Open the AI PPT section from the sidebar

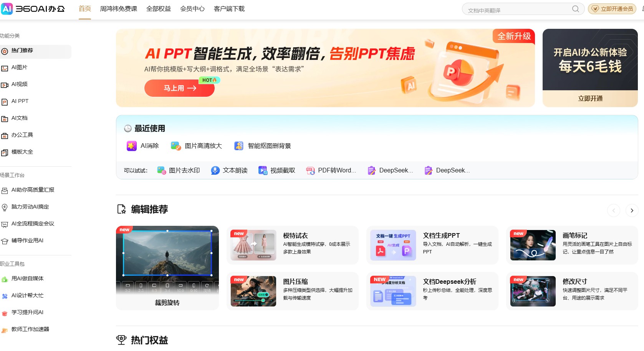pos(19,101)
